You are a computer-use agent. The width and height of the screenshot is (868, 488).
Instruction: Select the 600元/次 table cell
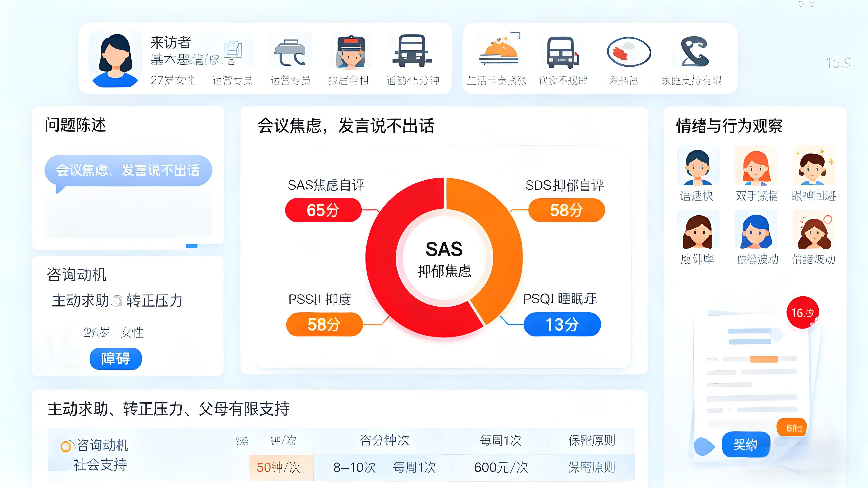coord(501,467)
